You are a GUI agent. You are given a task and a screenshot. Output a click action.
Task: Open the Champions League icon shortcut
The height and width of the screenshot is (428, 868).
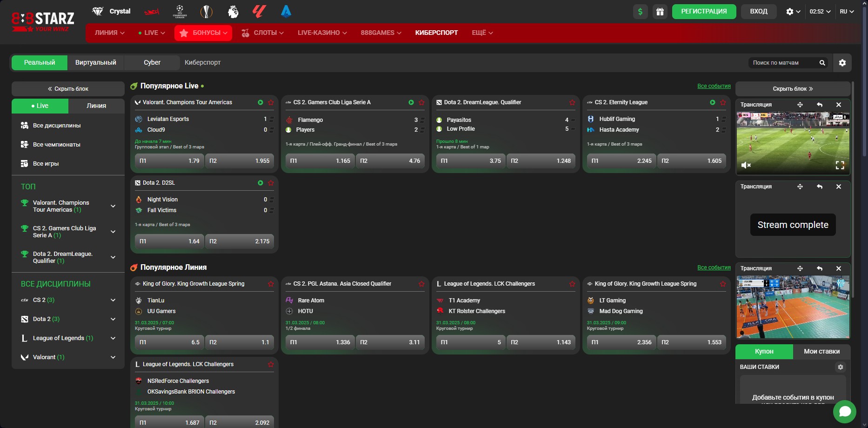180,11
